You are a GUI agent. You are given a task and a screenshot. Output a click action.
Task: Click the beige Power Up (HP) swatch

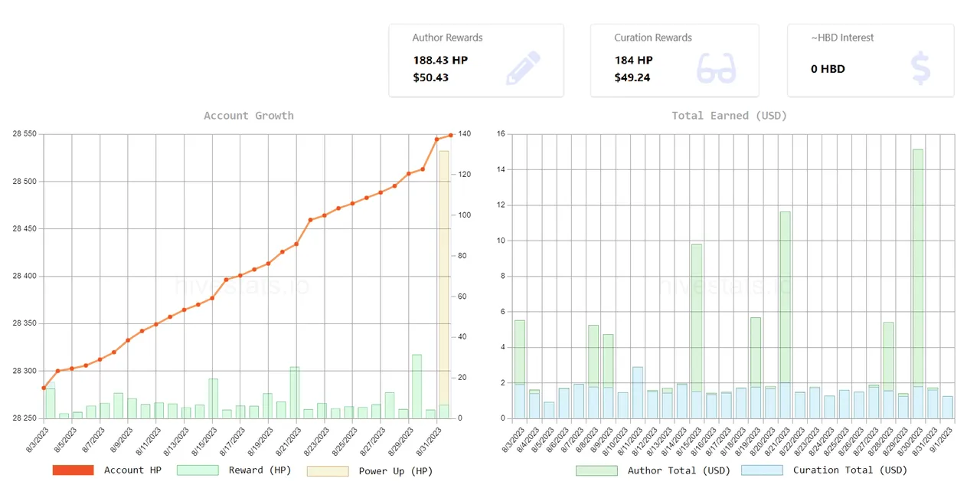pos(328,470)
